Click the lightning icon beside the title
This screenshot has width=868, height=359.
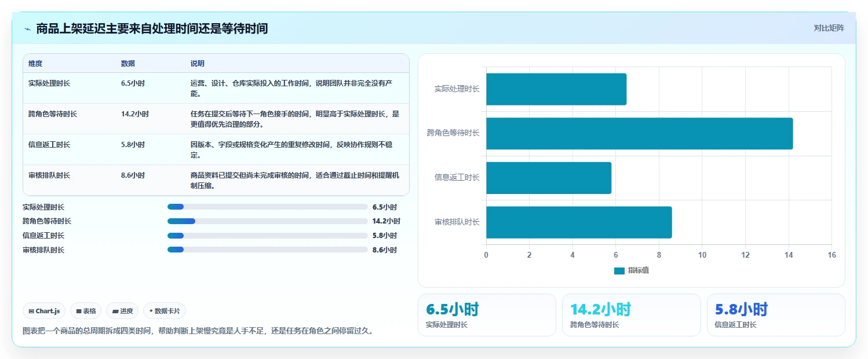tap(27, 29)
